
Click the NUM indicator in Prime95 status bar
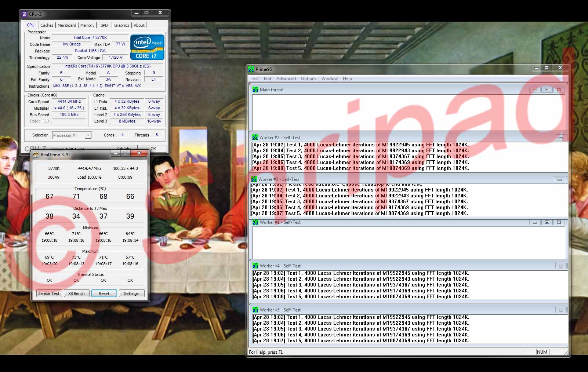[542, 352]
